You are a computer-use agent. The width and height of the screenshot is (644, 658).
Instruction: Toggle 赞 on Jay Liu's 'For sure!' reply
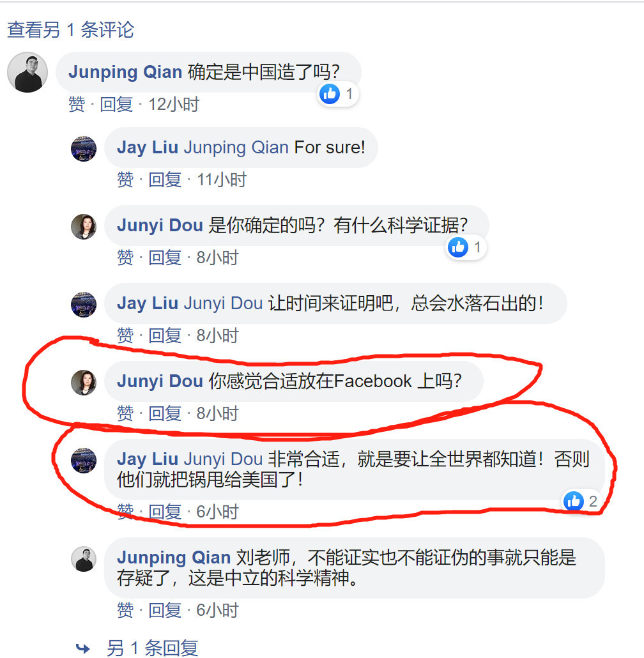(x=125, y=180)
